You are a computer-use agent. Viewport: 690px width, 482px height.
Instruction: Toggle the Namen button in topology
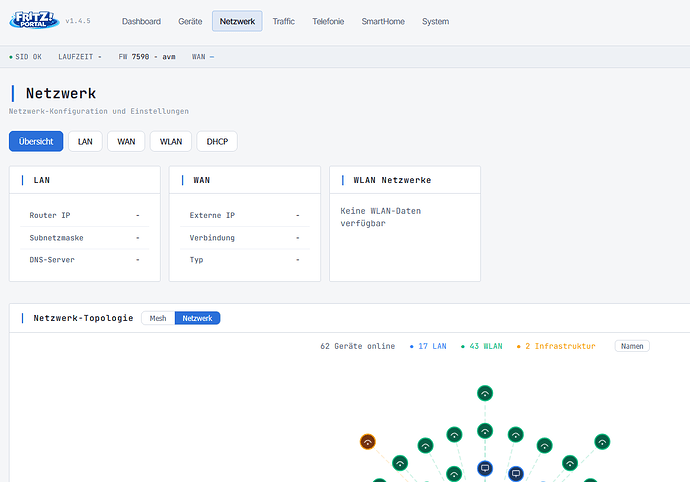point(632,346)
